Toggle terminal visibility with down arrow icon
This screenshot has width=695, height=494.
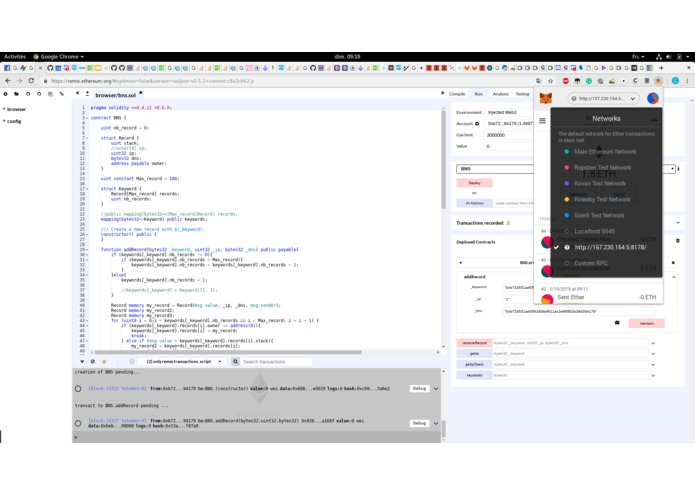[x=82, y=362]
